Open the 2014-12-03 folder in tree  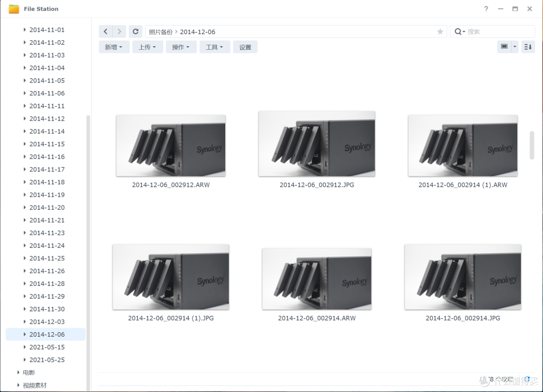(x=47, y=322)
